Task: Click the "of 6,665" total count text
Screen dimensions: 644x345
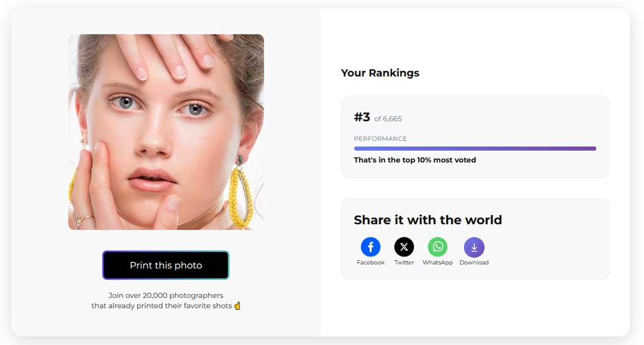Action: tap(388, 119)
